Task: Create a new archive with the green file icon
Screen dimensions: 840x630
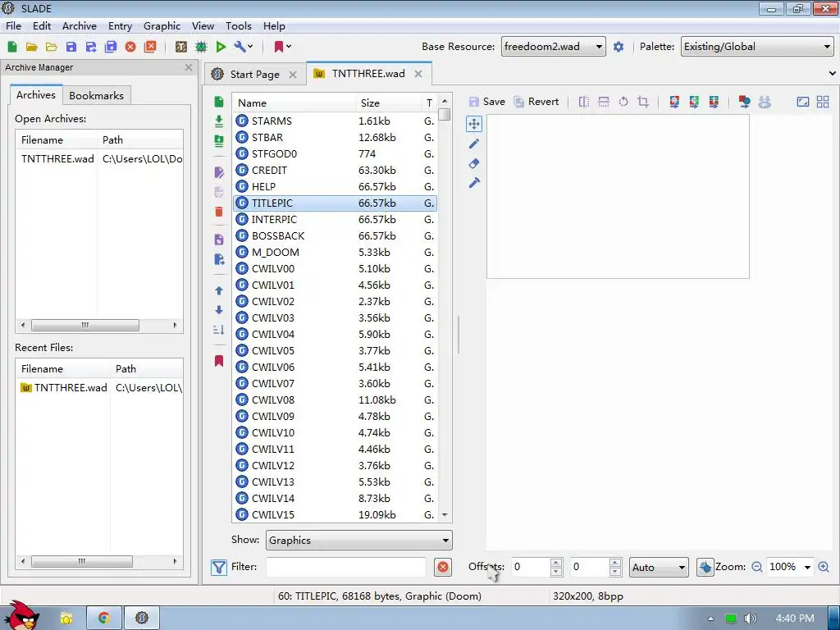Action: click(x=12, y=47)
